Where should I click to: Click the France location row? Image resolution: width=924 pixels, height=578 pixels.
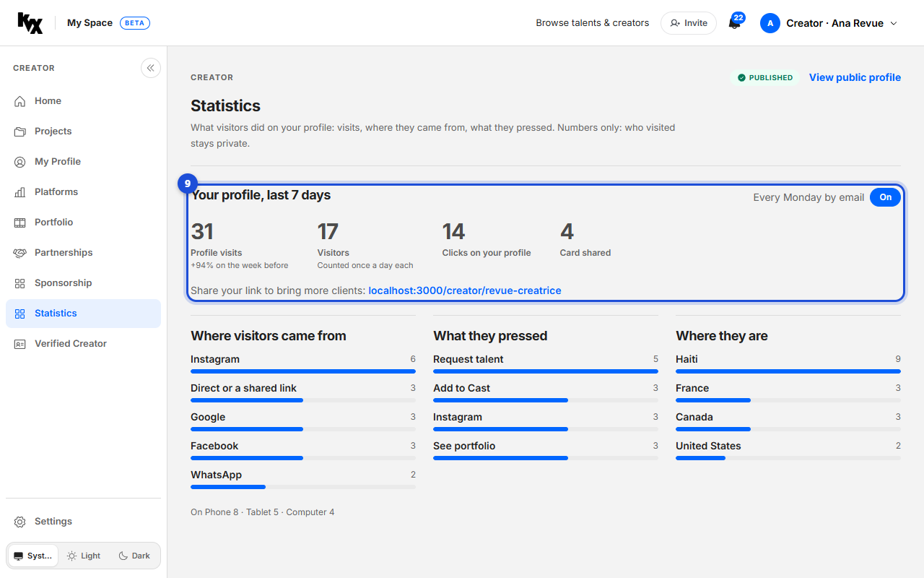(x=788, y=394)
